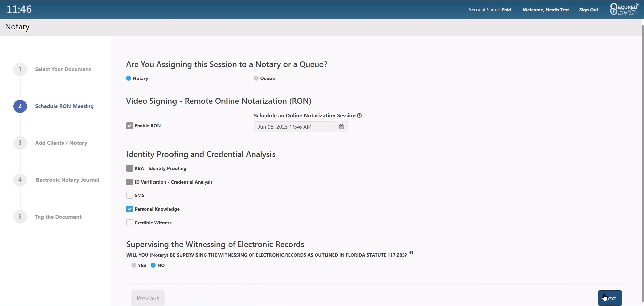Enable the SMS checkbox
The height and width of the screenshot is (306, 644).
pos(130,195)
